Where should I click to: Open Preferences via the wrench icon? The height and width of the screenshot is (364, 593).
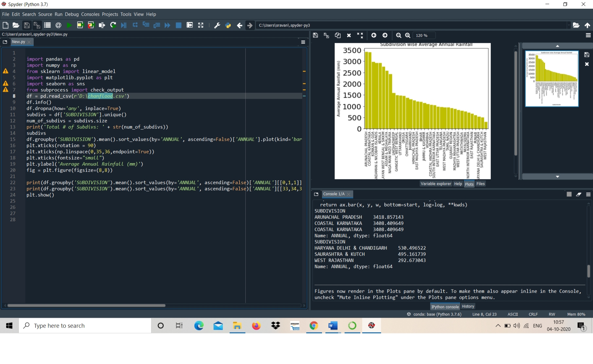coord(217,25)
